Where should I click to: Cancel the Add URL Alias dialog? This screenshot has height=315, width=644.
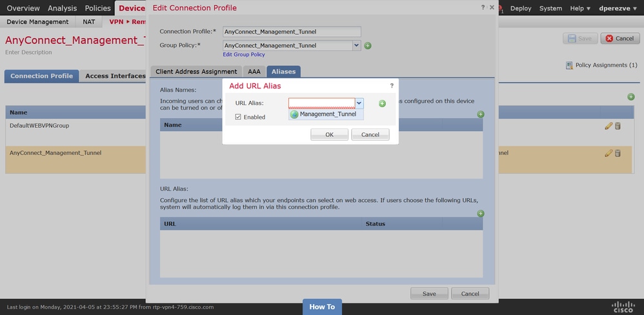[x=370, y=135]
